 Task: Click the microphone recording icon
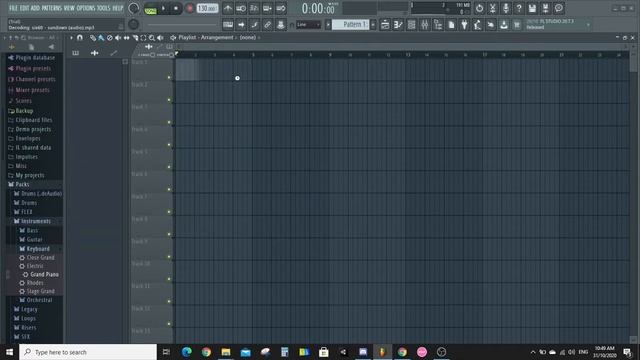pyautogui.click(x=506, y=8)
